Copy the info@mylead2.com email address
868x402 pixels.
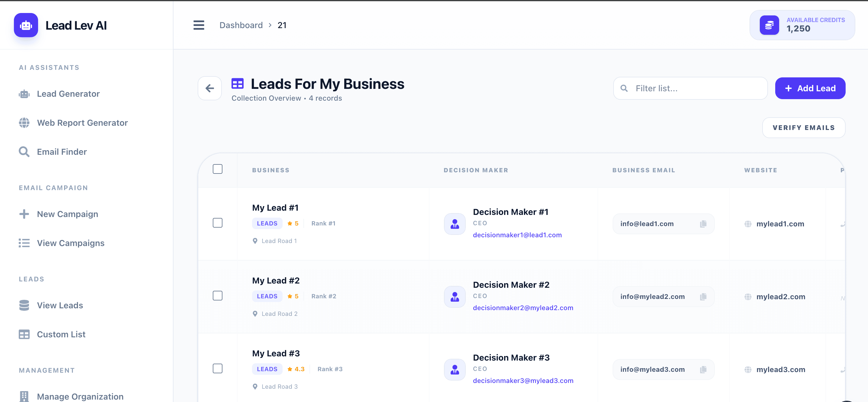coord(703,297)
